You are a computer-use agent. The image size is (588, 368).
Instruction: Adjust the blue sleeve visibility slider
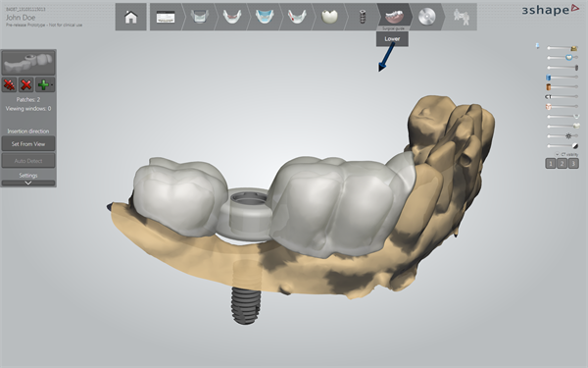click(563, 78)
